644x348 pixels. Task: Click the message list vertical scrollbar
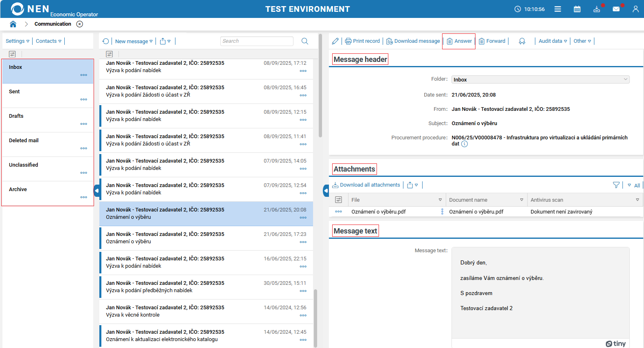(316, 318)
